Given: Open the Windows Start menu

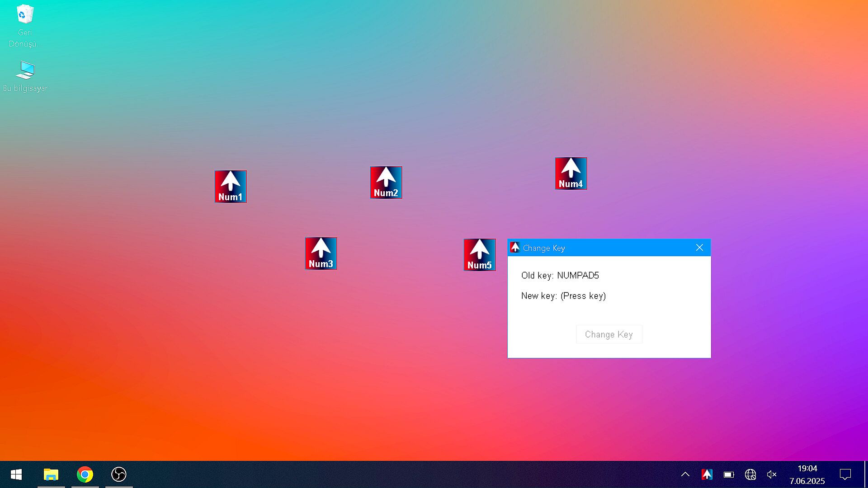Looking at the screenshot, I should (x=16, y=474).
